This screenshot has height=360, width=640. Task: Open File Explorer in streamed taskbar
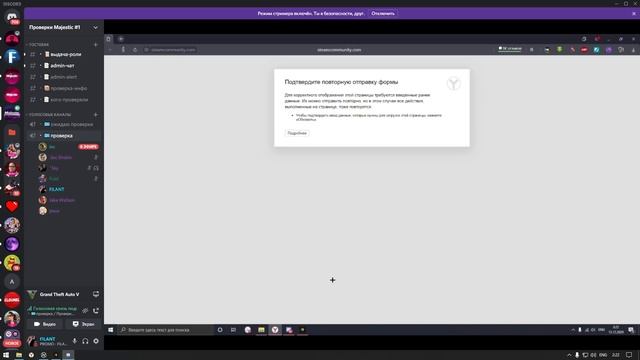point(261,330)
